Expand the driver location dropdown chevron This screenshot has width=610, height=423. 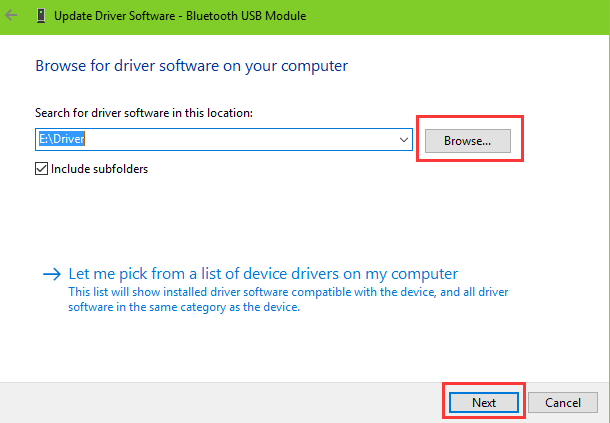point(404,139)
